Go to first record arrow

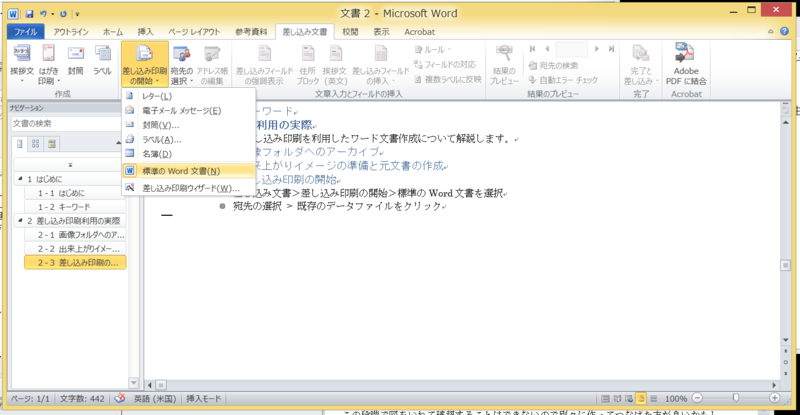point(532,49)
